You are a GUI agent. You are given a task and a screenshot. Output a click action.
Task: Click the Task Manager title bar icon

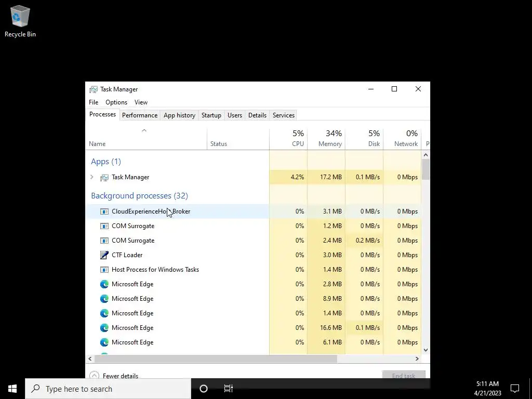pos(94,89)
